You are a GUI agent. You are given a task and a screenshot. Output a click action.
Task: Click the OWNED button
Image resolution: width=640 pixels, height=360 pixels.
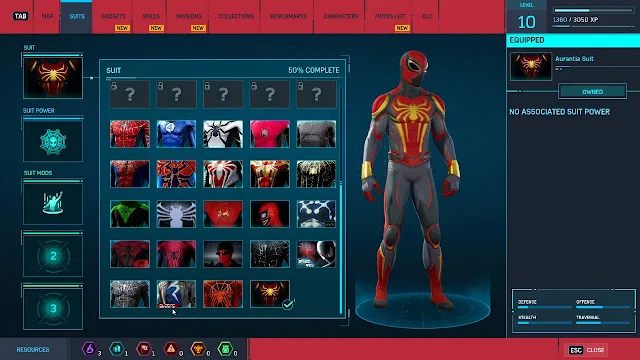coord(592,91)
